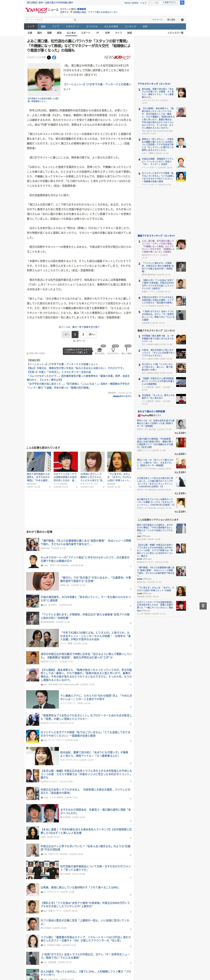The image size is (210, 980).
Task: Click the NEWSポストセブン publisher logo
Action: [117, 57]
